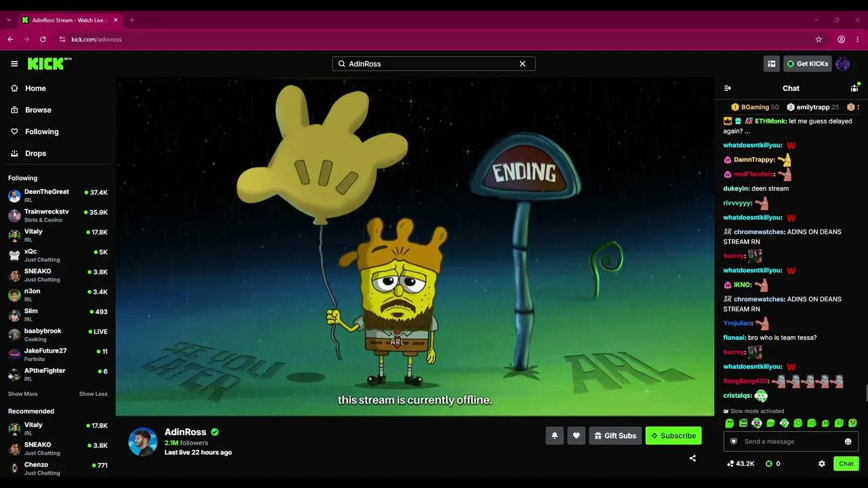Open Chrome's three-dot menu
The height and width of the screenshot is (488, 868).
[x=857, y=39]
